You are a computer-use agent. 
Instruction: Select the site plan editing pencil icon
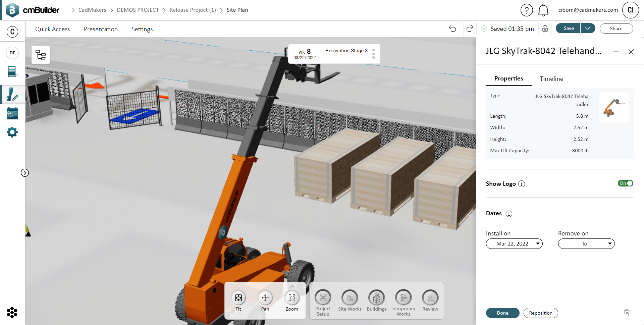click(x=12, y=94)
